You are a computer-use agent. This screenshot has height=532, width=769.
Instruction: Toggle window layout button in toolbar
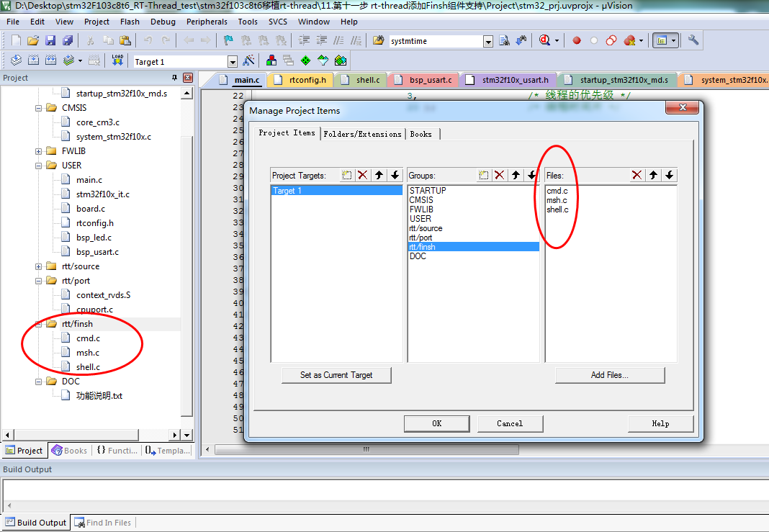tap(662, 40)
